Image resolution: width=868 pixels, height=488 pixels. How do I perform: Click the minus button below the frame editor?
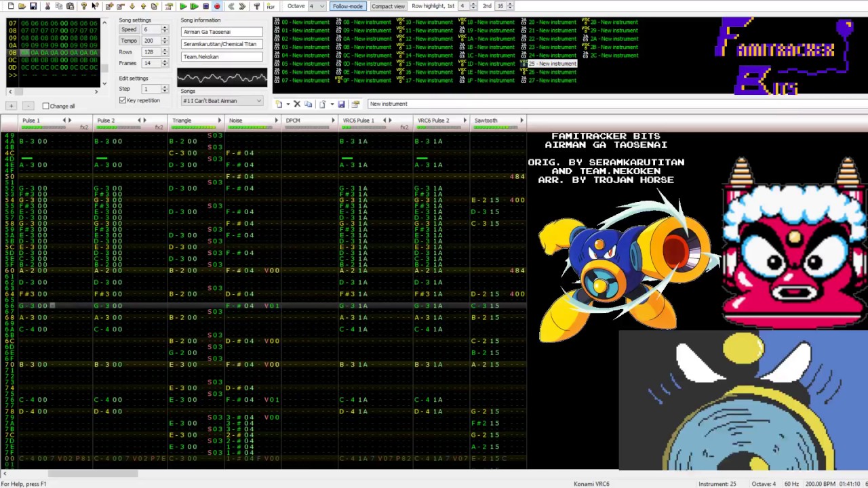(28, 106)
